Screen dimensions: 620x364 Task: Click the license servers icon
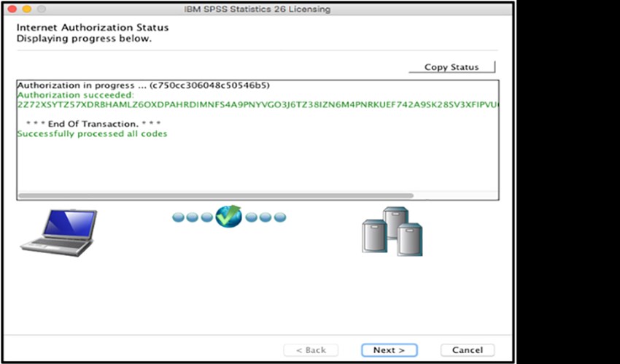coord(392,231)
